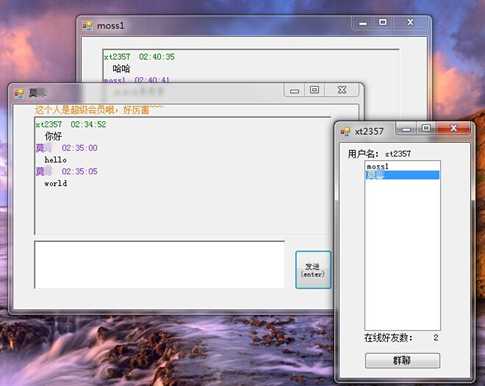This screenshot has width=485, height=386.
Task: Minimize the moss1 window
Action: pos(363,23)
